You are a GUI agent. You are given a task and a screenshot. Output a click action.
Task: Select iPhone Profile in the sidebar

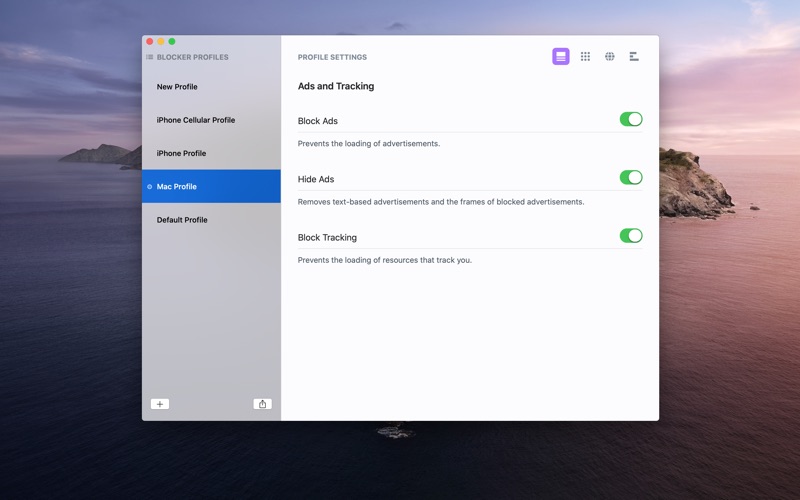tap(211, 153)
